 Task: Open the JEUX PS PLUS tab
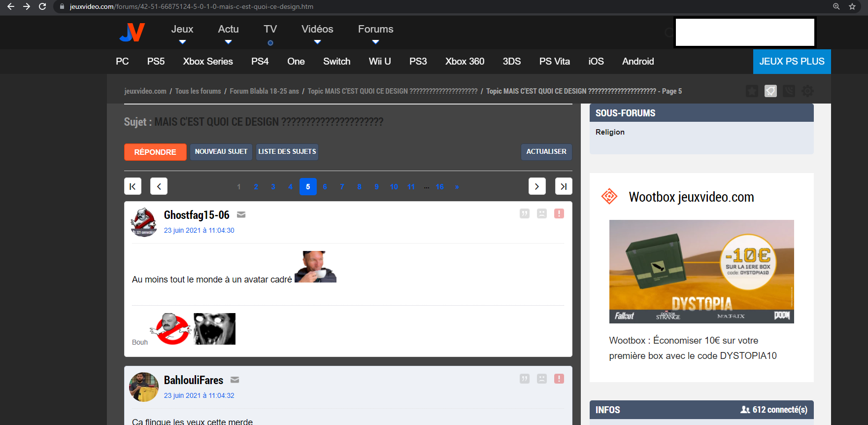coord(792,62)
